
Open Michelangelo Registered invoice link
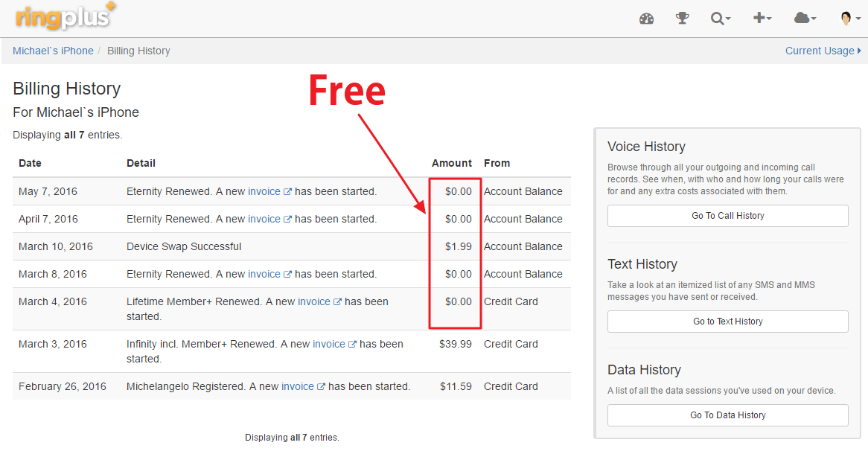(x=297, y=386)
